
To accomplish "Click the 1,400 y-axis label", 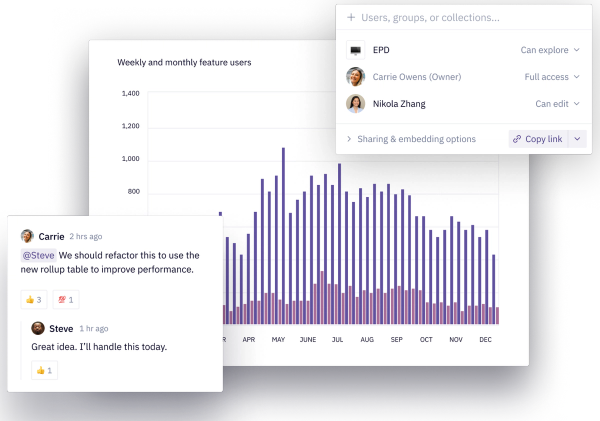I will (130, 93).
